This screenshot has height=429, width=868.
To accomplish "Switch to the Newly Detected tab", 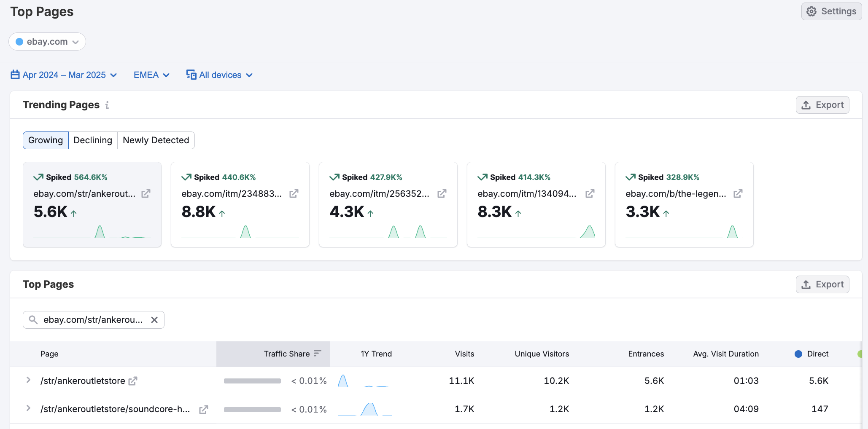I will click(x=156, y=140).
